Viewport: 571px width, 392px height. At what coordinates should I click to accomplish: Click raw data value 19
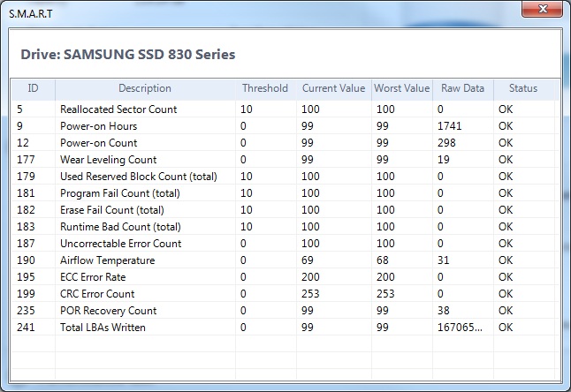tap(443, 159)
